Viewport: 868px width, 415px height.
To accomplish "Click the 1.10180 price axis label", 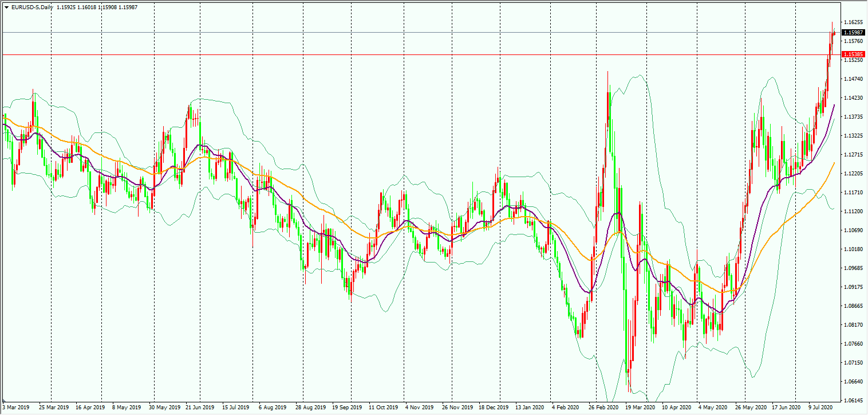I will [854, 249].
